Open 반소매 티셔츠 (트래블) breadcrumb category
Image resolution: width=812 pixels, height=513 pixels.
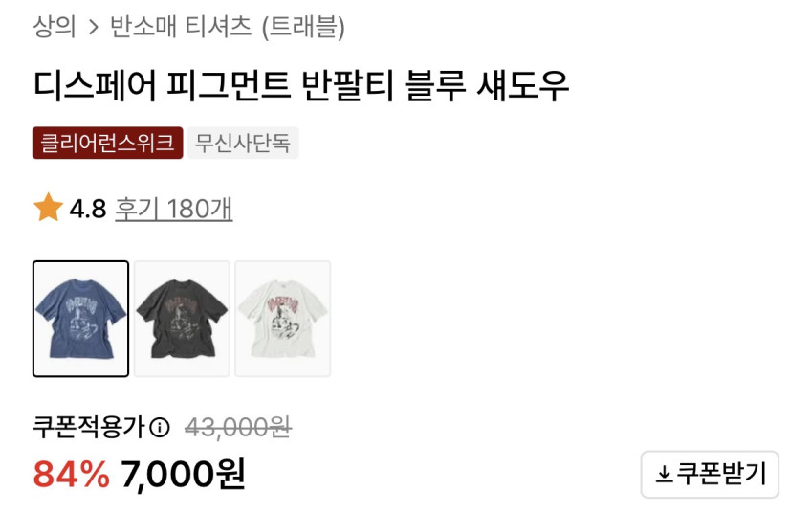228,27
